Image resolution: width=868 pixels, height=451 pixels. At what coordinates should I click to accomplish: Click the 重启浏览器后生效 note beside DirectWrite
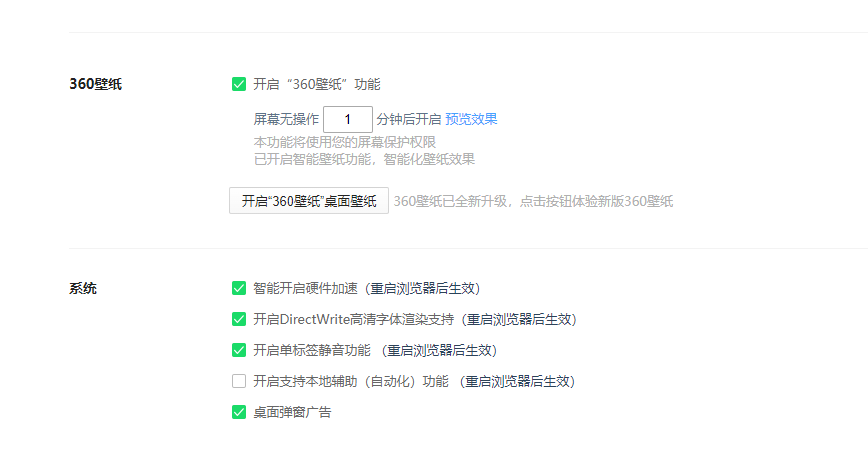tap(520, 319)
